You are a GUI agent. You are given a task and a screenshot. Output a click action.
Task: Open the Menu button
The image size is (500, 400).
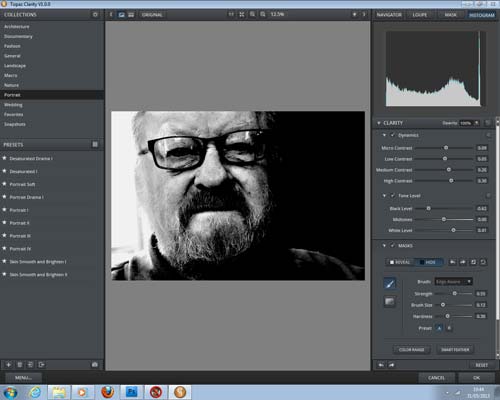tap(23, 378)
